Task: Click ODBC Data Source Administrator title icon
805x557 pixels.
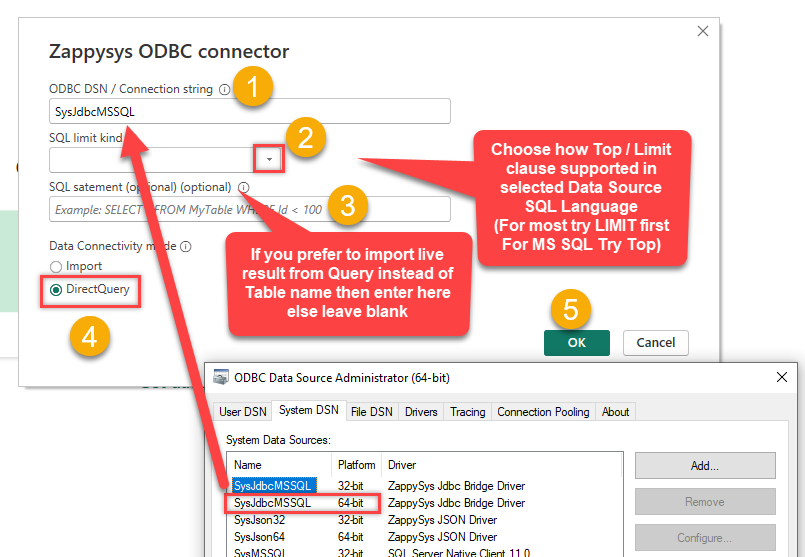Action: [221, 377]
